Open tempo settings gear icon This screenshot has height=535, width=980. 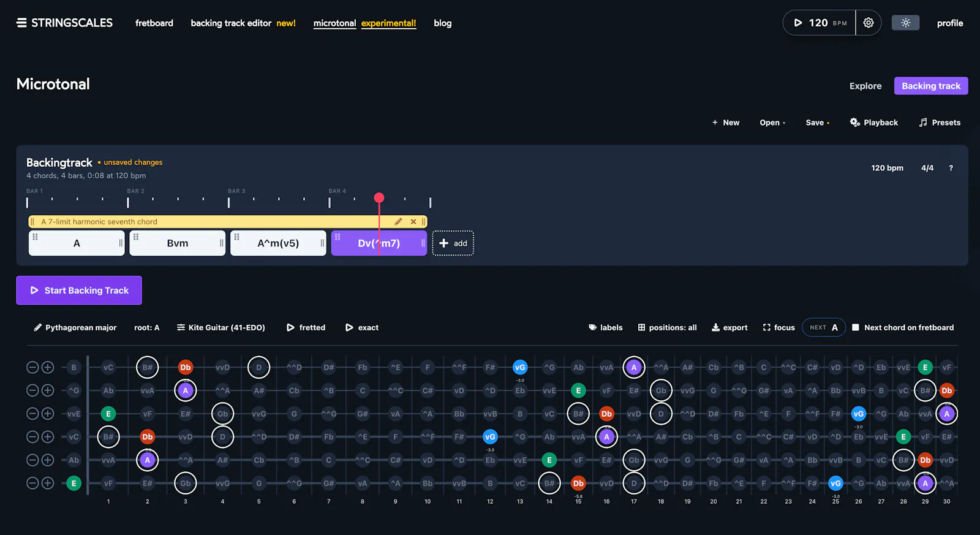click(x=869, y=23)
